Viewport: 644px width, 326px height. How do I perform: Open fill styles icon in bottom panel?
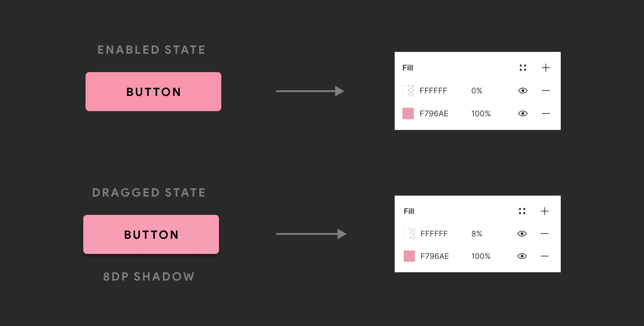(522, 211)
